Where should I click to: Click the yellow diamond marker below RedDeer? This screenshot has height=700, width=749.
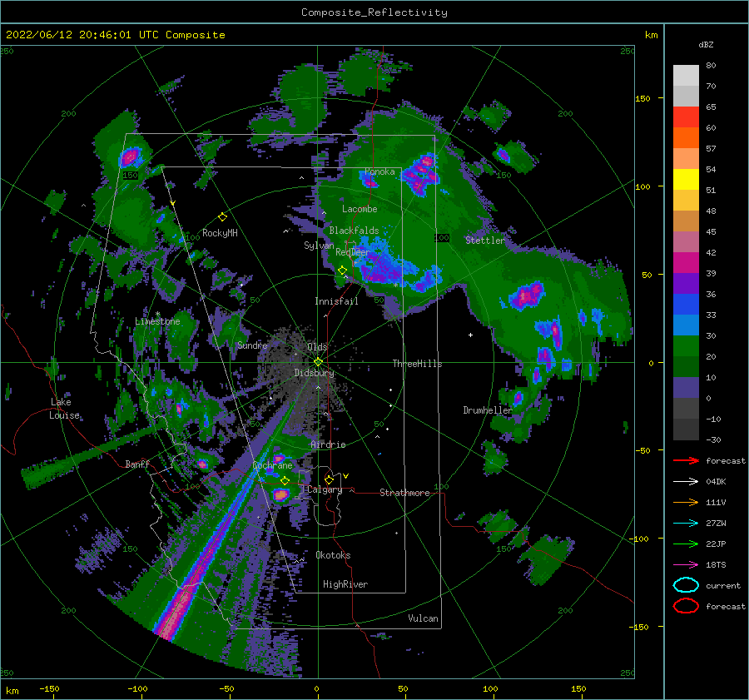tap(342, 271)
